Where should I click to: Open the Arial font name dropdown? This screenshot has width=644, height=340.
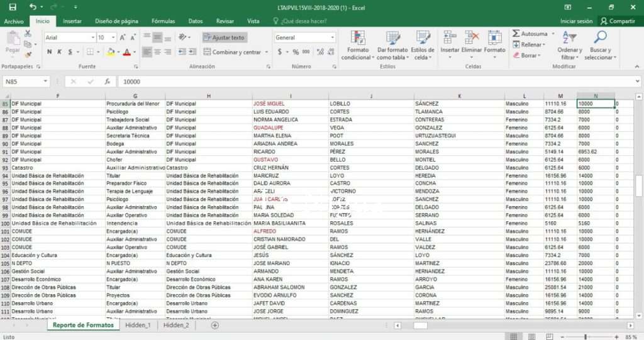[x=92, y=38]
